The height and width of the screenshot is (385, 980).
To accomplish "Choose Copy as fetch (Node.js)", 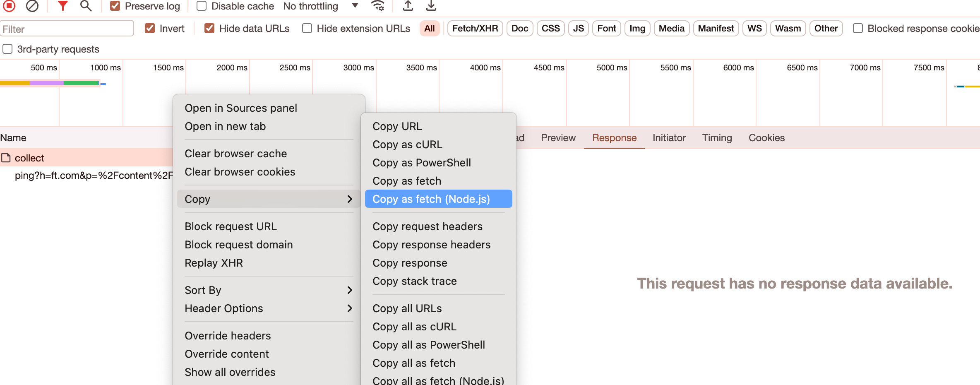I will pyautogui.click(x=438, y=199).
